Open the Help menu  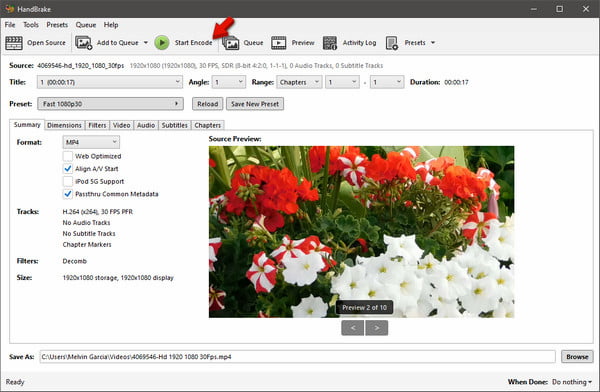(x=111, y=25)
